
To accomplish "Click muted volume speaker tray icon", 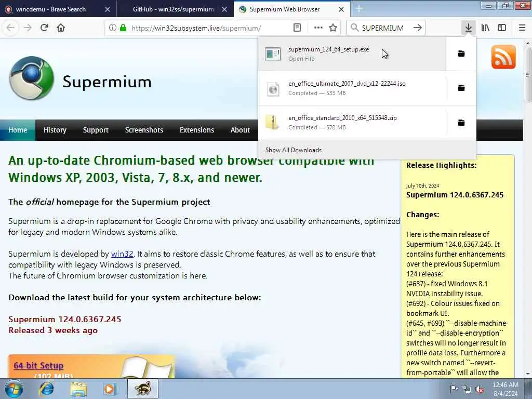I will tap(480, 389).
